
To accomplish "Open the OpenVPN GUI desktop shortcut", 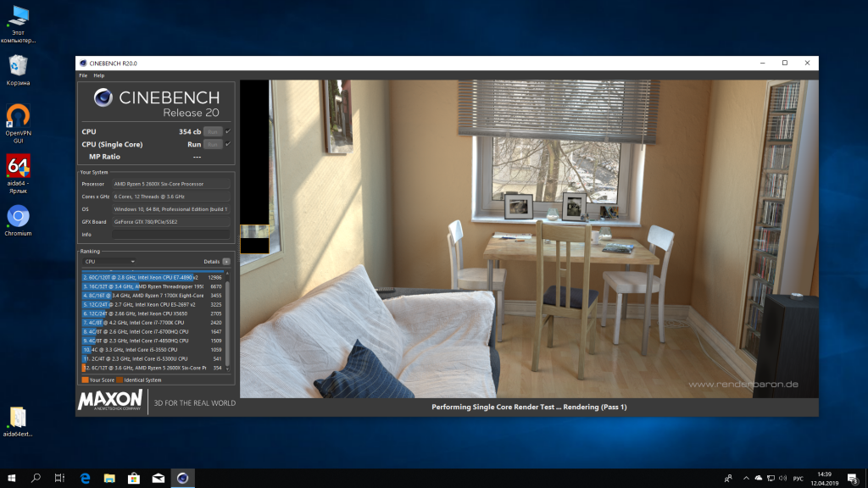I will click(x=18, y=115).
